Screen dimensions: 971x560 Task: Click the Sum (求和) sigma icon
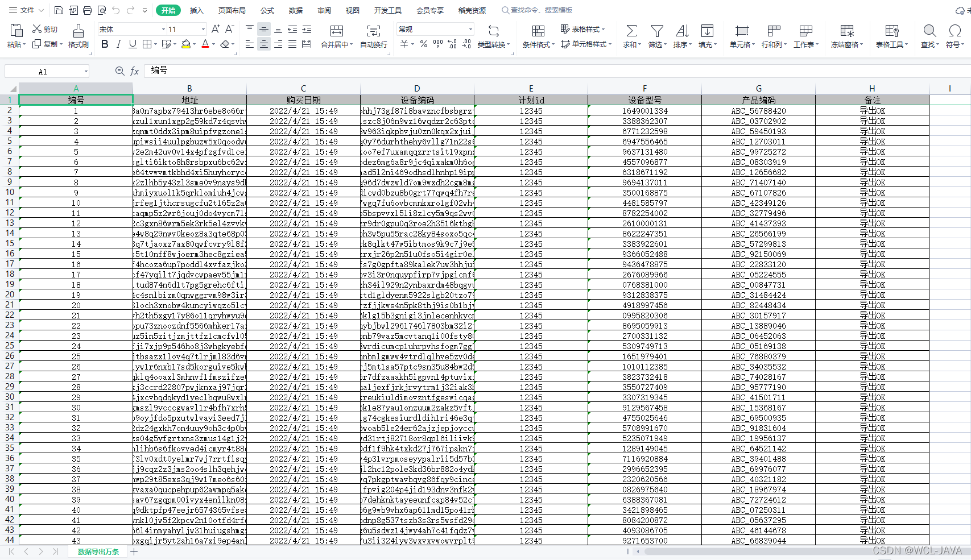pyautogui.click(x=631, y=31)
